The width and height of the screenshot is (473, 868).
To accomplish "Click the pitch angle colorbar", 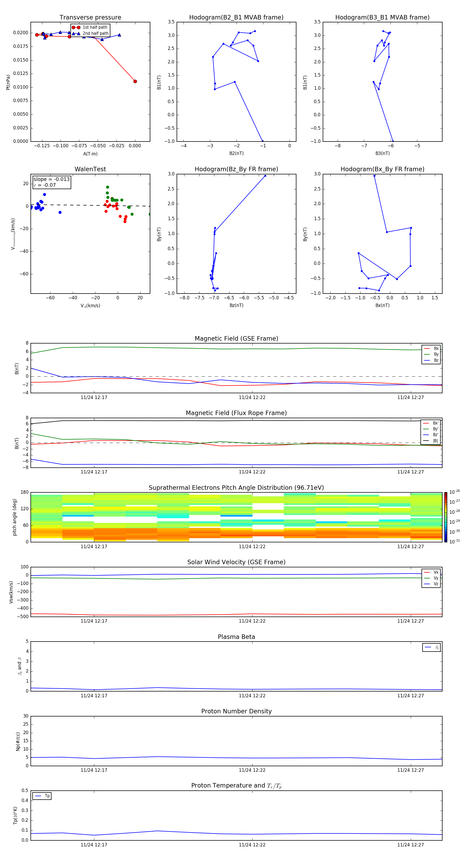I will pyautogui.click(x=446, y=517).
